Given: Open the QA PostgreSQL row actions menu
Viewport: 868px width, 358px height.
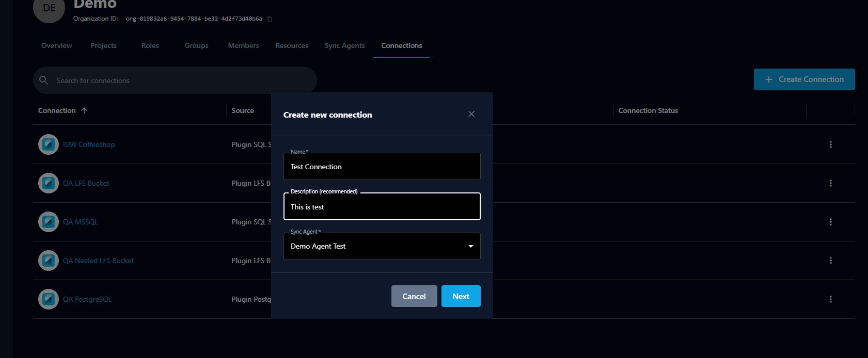Looking at the screenshot, I should click(831, 299).
